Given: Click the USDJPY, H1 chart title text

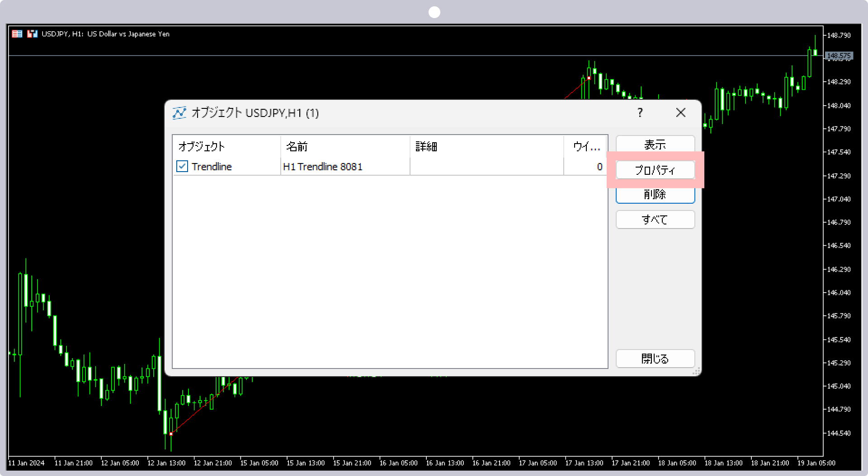Looking at the screenshot, I should coord(106,34).
